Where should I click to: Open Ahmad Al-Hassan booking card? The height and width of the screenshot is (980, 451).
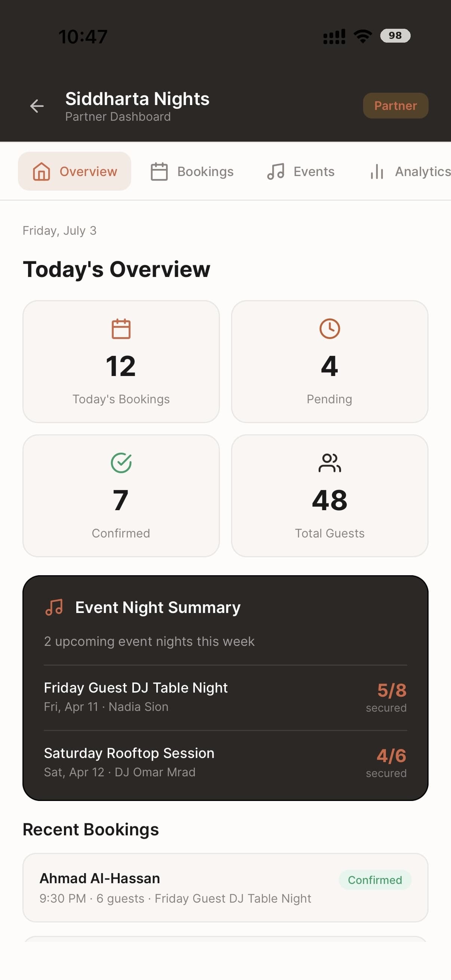pos(225,888)
